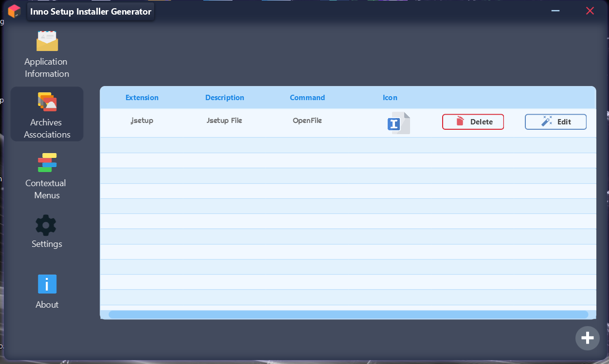The width and height of the screenshot is (609, 364).
Task: Open the Application Information envelope icon
Action: [x=47, y=41]
